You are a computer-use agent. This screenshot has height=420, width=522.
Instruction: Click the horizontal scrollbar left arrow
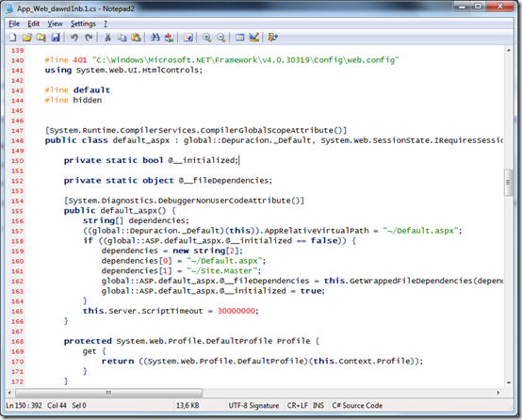coord(9,393)
